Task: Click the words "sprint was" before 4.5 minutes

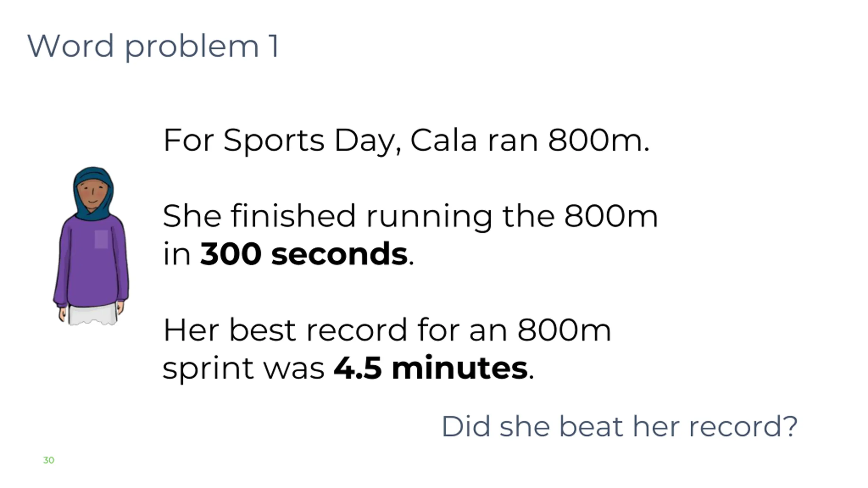Action: click(x=243, y=368)
